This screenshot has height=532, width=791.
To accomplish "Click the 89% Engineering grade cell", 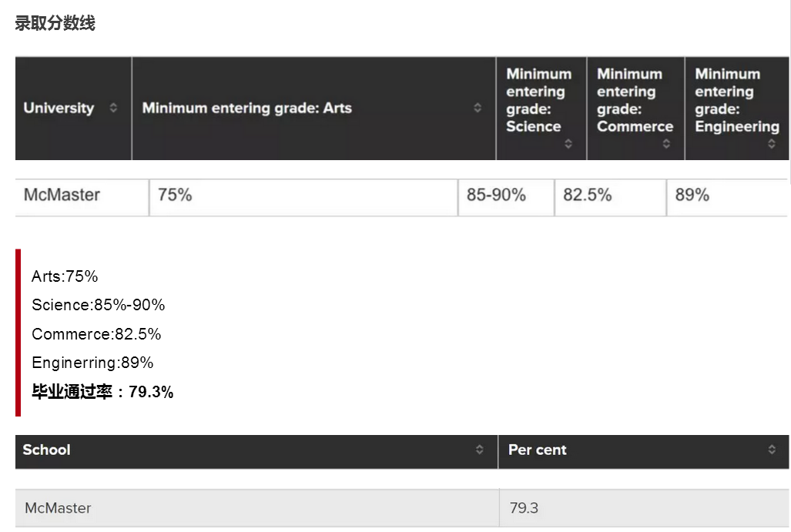I will click(x=692, y=196).
